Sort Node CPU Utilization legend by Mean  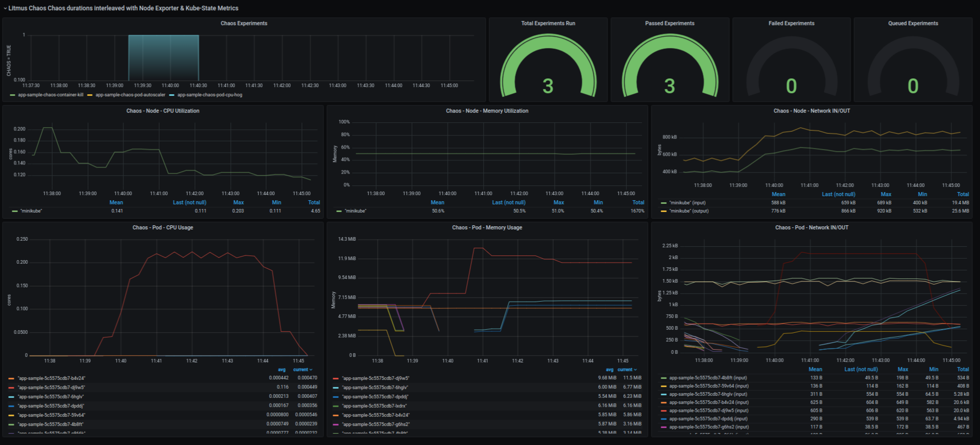pos(116,203)
